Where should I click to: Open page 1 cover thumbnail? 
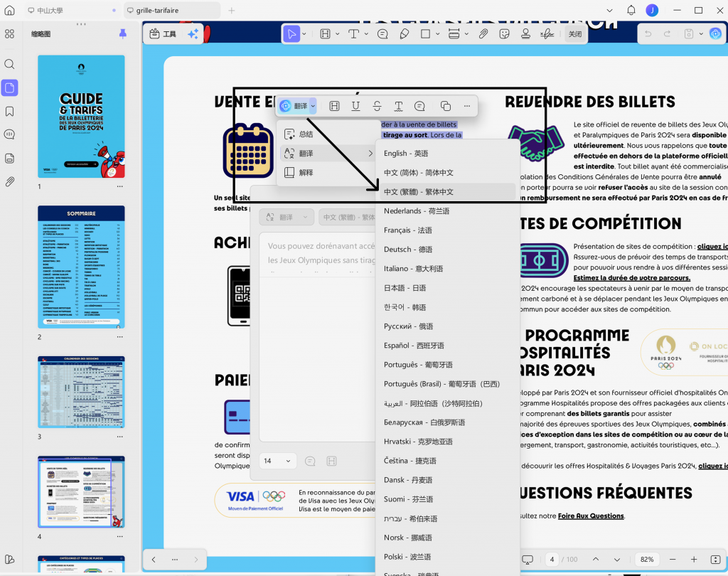click(81, 116)
